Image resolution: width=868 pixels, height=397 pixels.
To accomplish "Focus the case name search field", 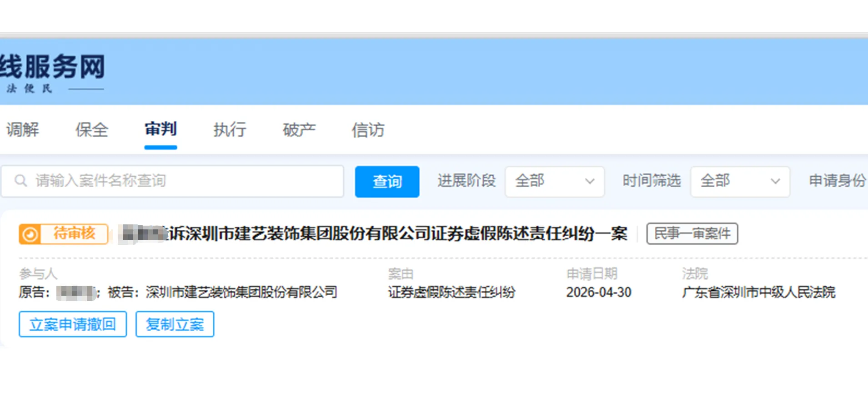I will (172, 181).
